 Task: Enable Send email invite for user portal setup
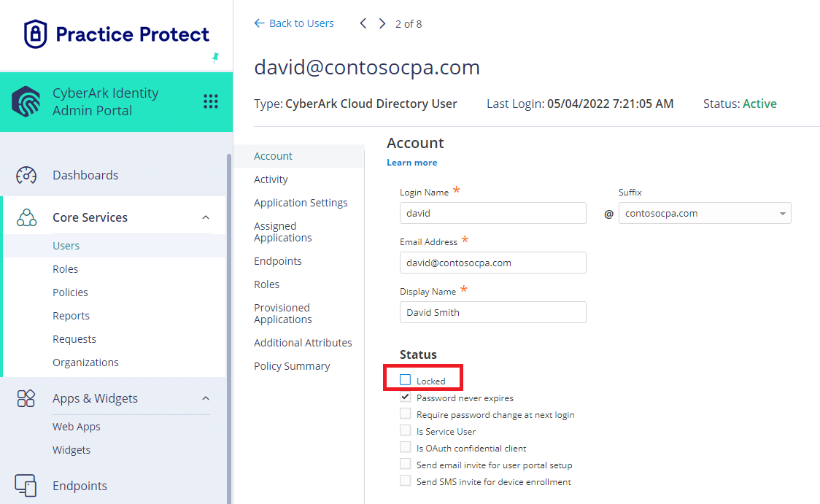(406, 465)
